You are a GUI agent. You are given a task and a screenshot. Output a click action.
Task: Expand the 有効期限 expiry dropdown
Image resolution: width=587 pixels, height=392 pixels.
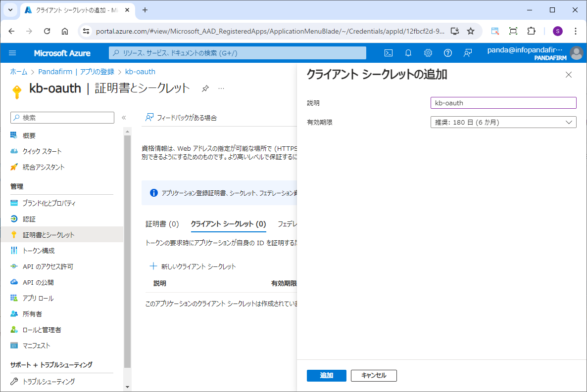coord(503,122)
